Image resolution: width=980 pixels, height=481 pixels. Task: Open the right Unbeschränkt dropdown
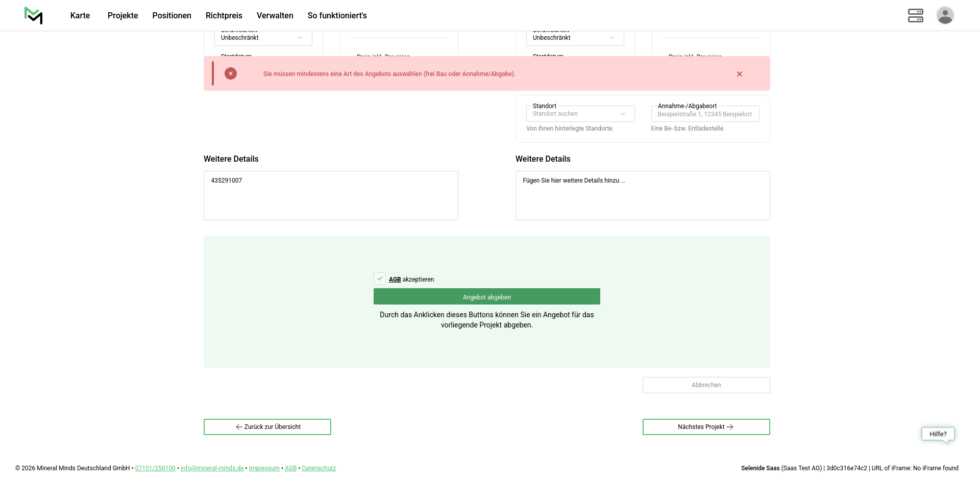click(575, 38)
